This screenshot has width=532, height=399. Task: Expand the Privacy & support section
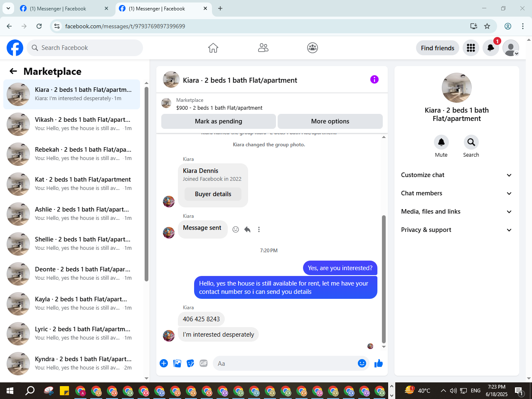(456, 230)
